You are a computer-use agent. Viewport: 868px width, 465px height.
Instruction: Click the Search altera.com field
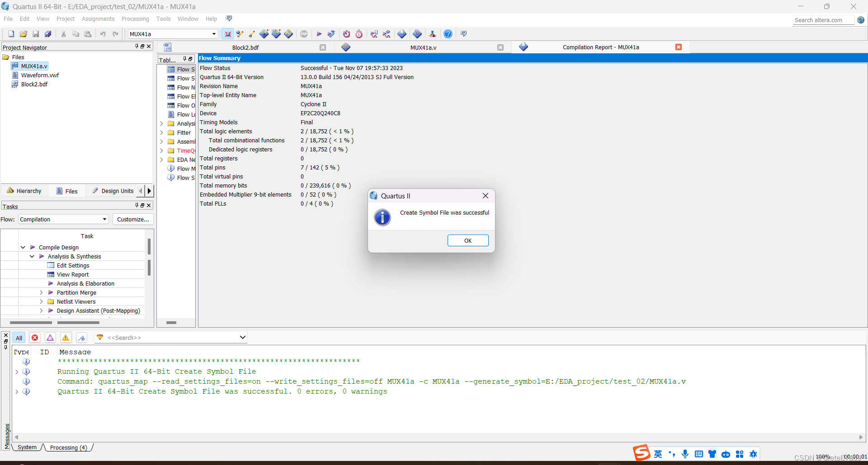(x=823, y=20)
